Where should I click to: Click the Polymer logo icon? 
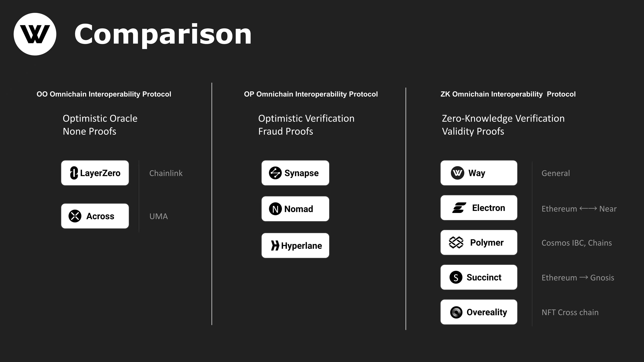456,243
